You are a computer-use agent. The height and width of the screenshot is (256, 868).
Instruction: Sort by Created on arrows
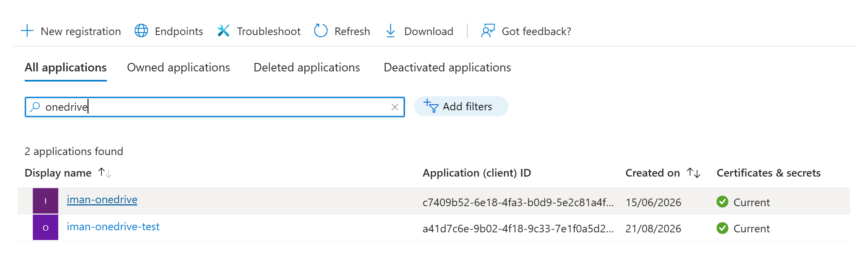pyautogui.click(x=693, y=173)
